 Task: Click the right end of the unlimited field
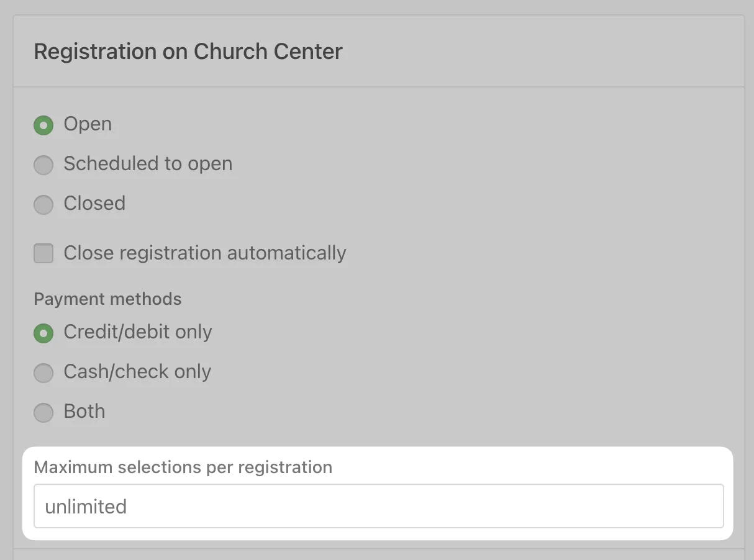coord(708,507)
